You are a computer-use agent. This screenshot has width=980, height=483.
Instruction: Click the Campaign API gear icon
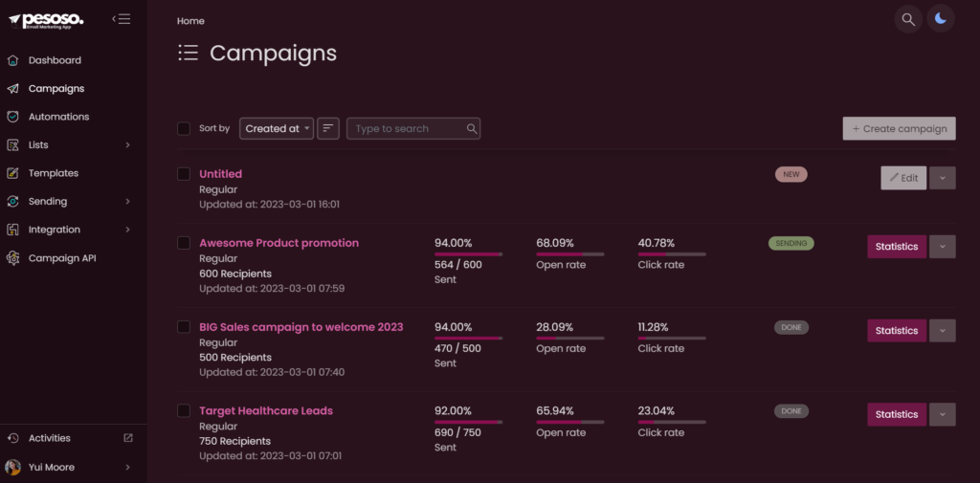click(12, 258)
